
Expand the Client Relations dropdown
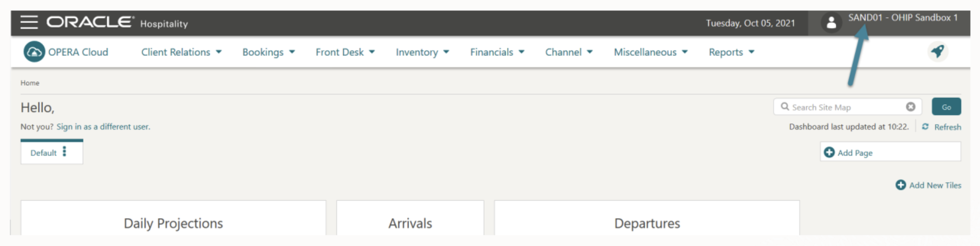[x=181, y=52]
